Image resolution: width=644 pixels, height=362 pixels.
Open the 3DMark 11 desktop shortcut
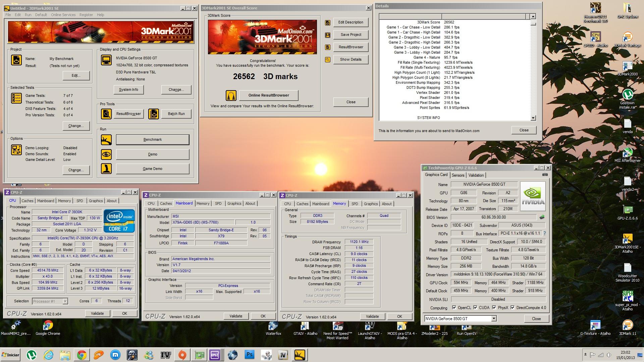pos(628,327)
